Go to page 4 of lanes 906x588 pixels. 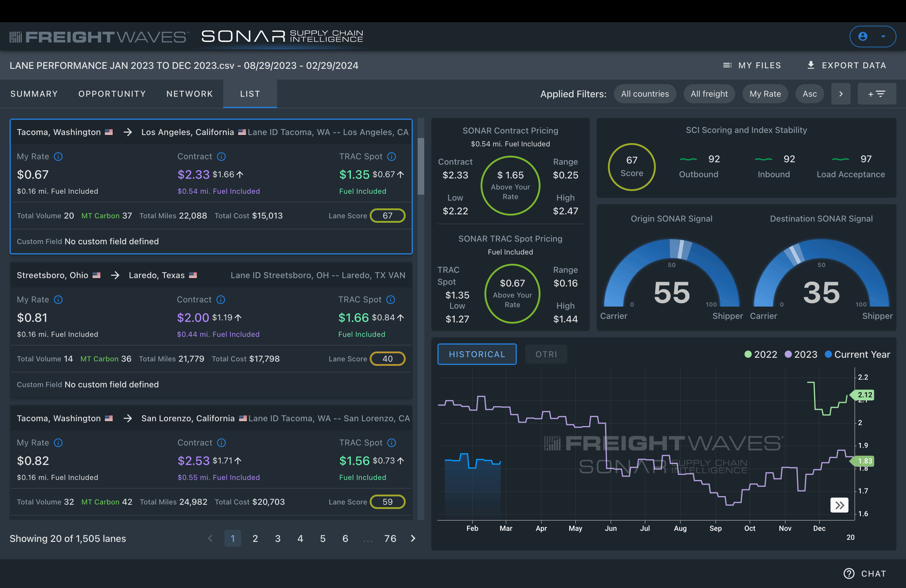pyautogui.click(x=300, y=538)
